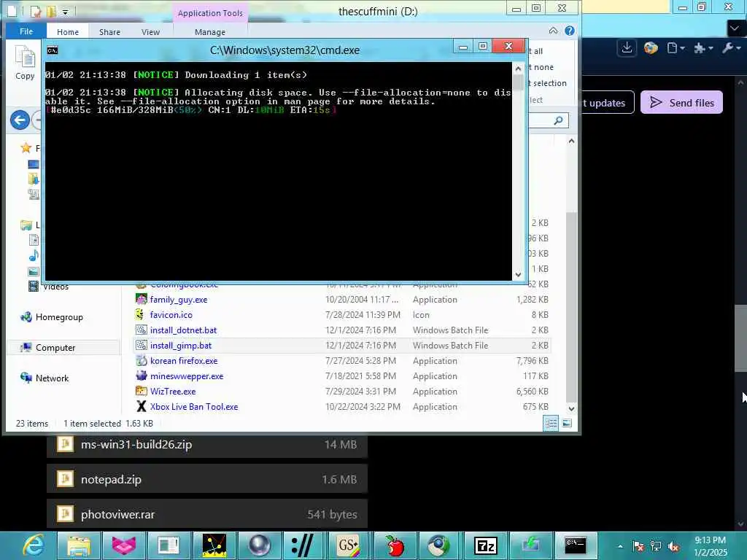Open the green arrow download taskbar icon
The width and height of the screenshot is (747, 560).
pos(530,545)
